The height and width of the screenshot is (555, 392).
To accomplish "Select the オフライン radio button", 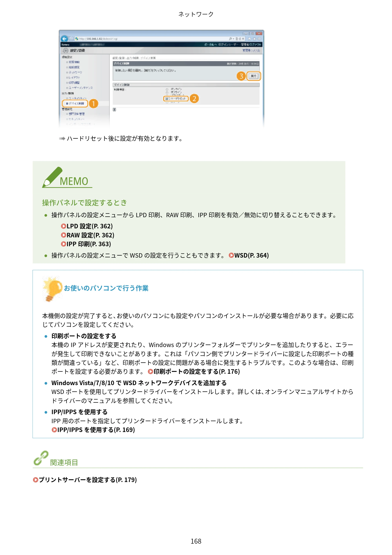I will point(167,92).
